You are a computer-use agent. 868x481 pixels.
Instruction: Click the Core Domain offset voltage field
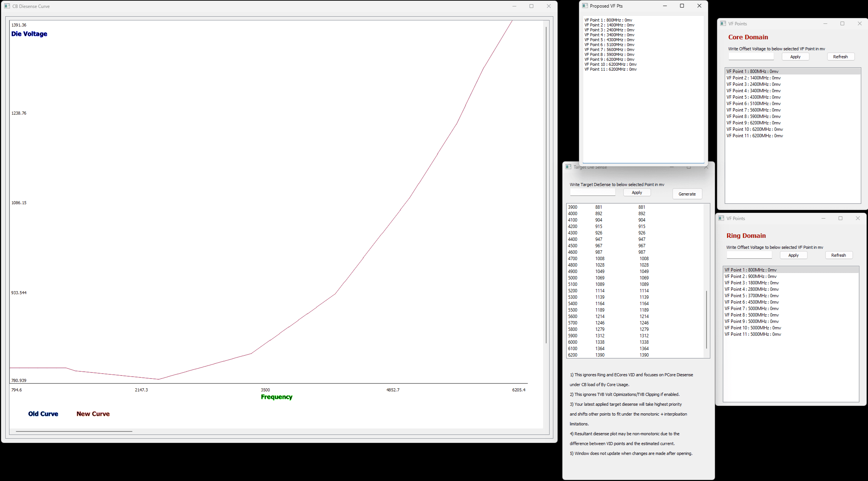click(x=751, y=57)
